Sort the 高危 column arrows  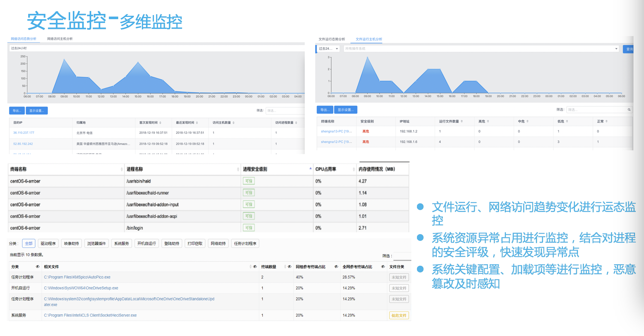tap(488, 121)
